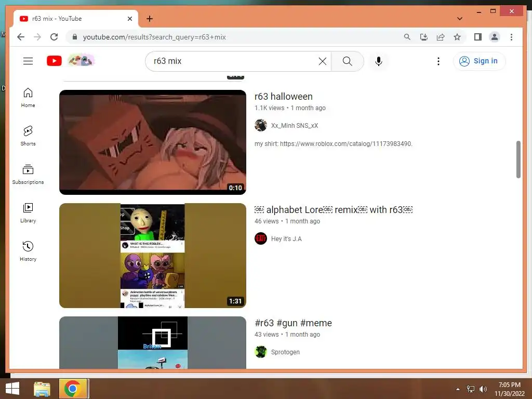Screen dimensions: 532x399
Task: Click the alphabet Lore remix with r63 title
Action: pyautogui.click(x=334, y=210)
